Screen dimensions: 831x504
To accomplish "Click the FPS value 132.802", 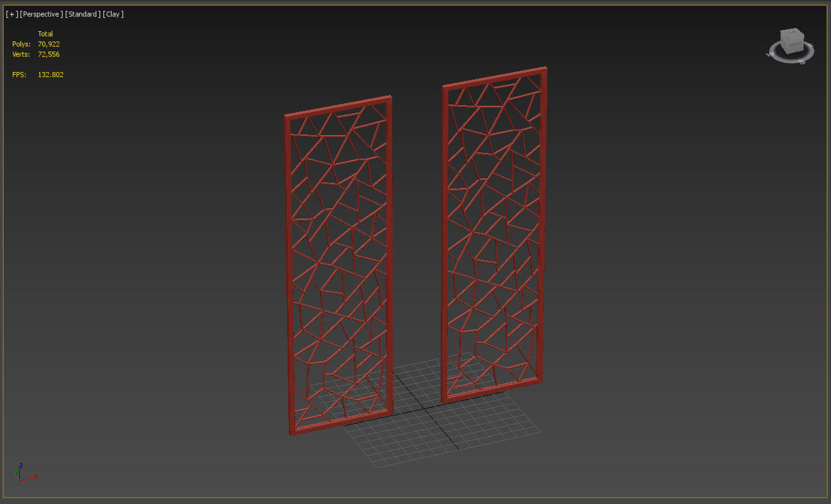I will (x=50, y=75).
